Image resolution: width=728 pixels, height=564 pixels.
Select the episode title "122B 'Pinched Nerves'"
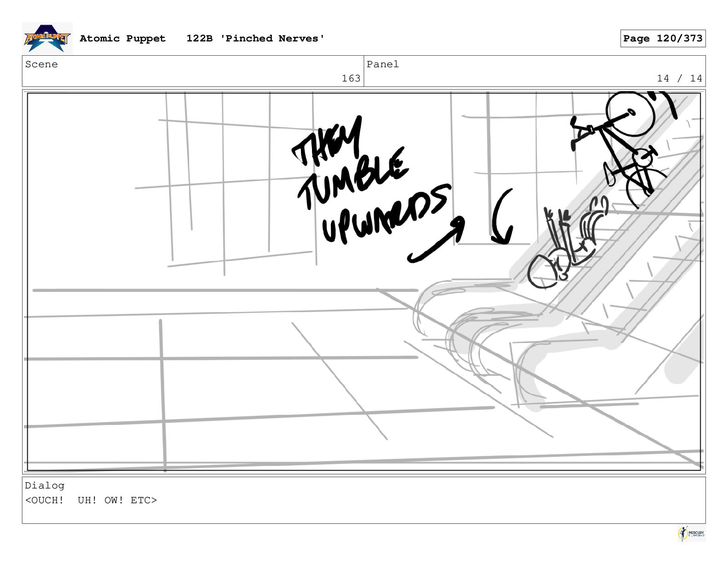255,39
